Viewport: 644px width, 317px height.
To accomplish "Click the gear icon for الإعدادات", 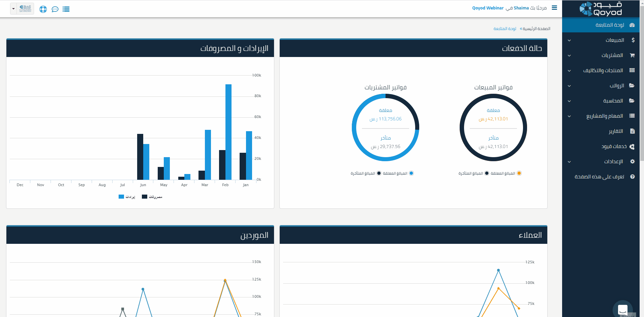I will tap(632, 162).
